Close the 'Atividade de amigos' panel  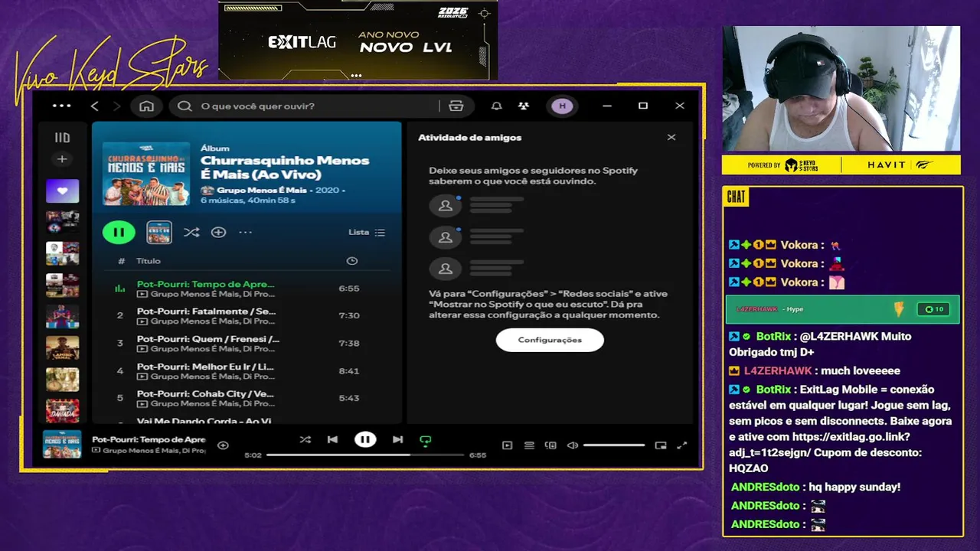tap(671, 137)
